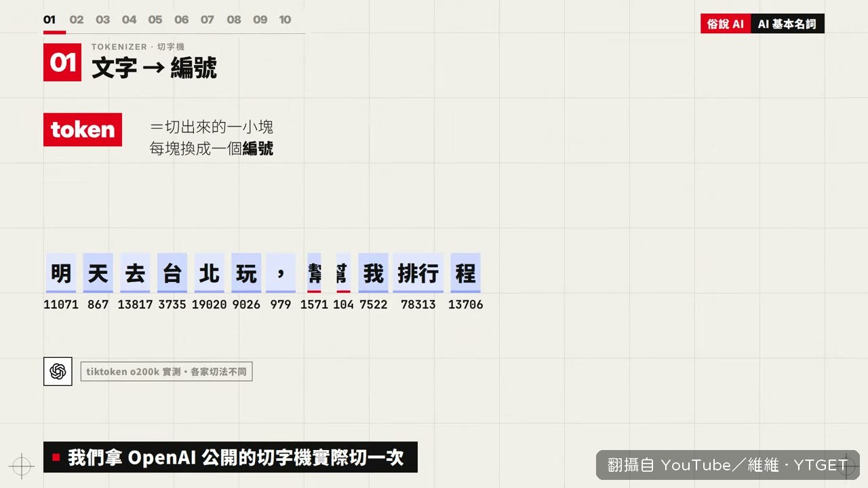Click the token ID 78313

418,305
